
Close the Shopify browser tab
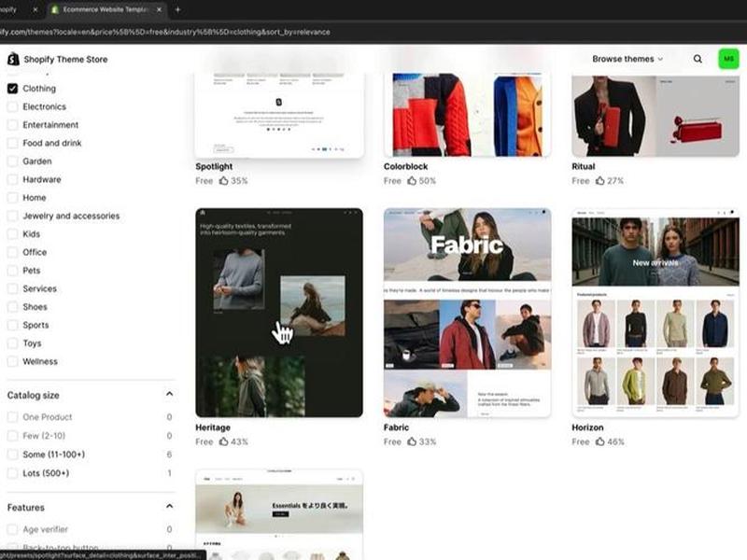[x=35, y=9]
